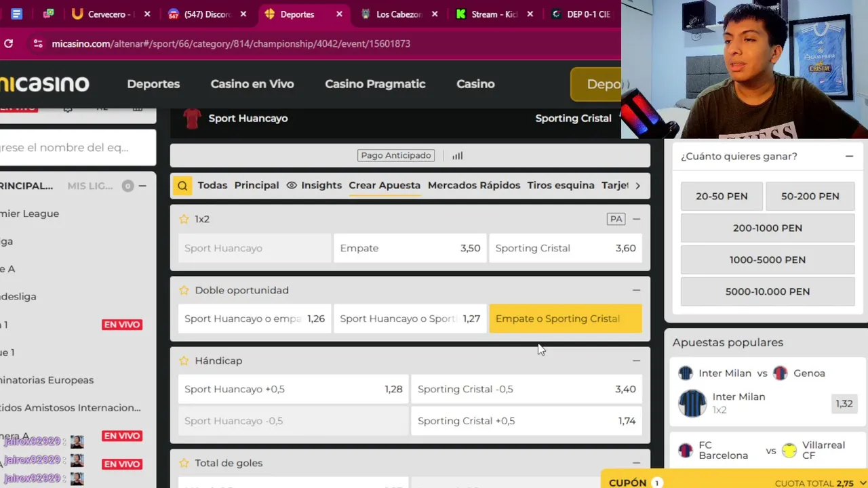868x488 pixels.
Task: Click the browser reload icon
Action: click(8, 43)
